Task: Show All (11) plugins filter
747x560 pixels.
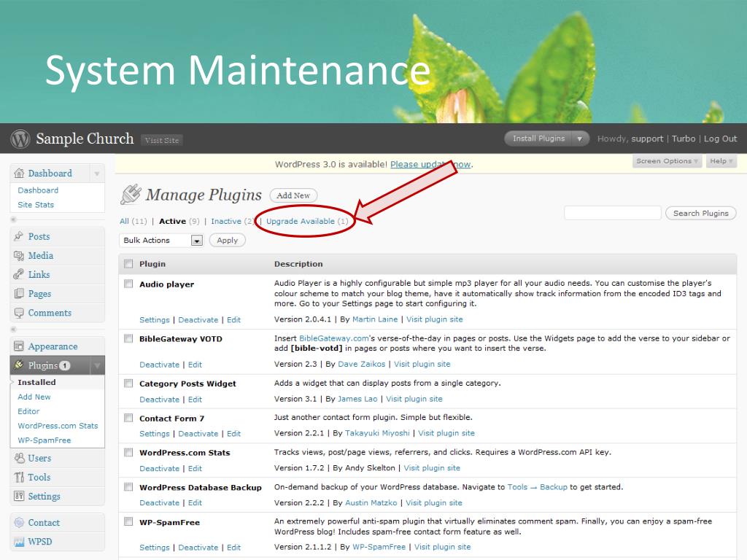Action: (x=133, y=222)
